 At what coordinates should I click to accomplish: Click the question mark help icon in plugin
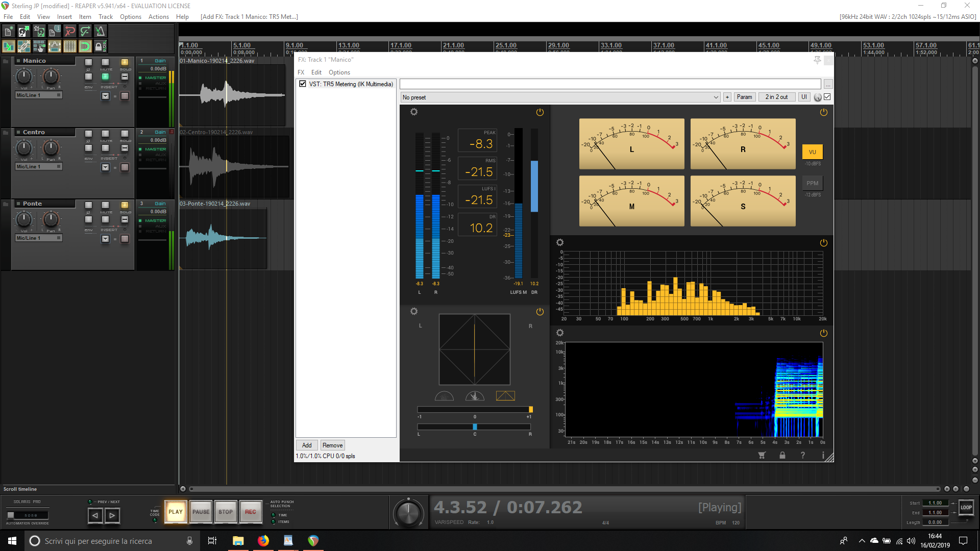[x=803, y=455]
